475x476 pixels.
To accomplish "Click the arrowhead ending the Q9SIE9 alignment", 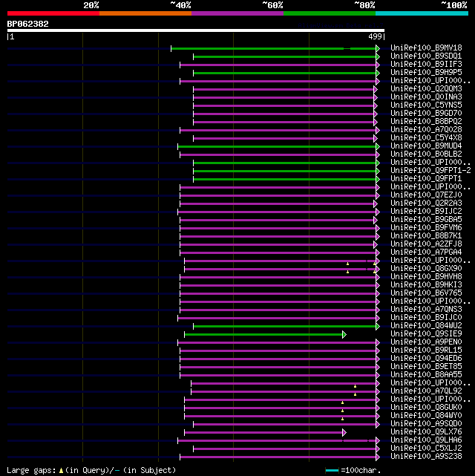I will 344,334.
